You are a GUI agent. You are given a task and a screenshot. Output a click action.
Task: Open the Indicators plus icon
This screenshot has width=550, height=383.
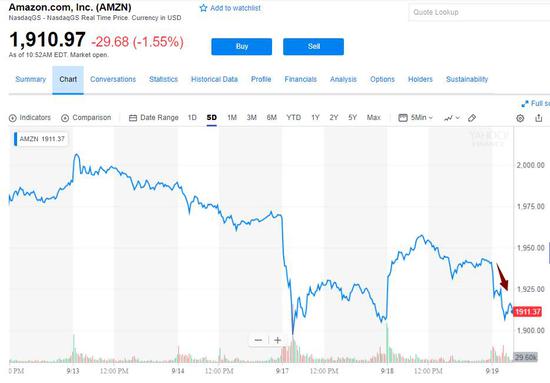tap(13, 118)
